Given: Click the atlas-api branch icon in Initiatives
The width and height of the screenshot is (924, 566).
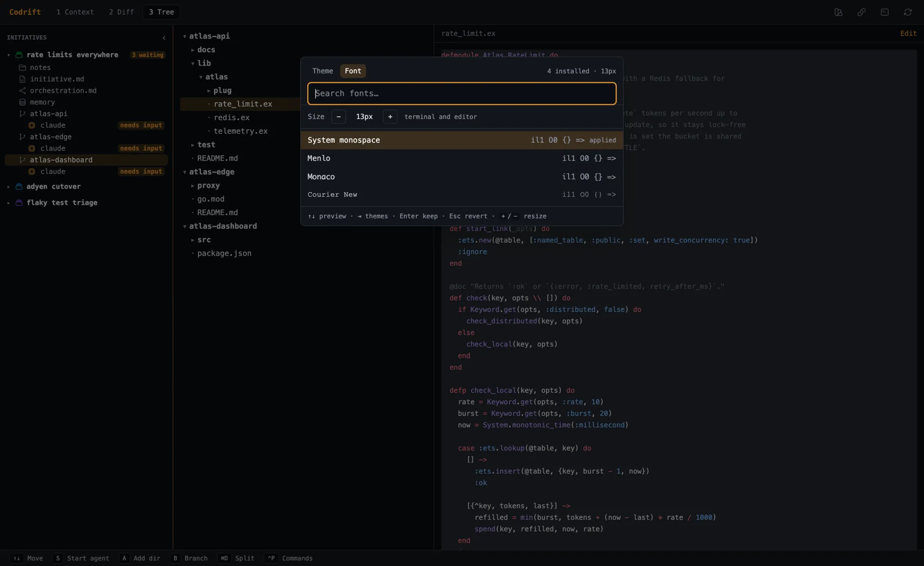Looking at the screenshot, I should 22,114.
